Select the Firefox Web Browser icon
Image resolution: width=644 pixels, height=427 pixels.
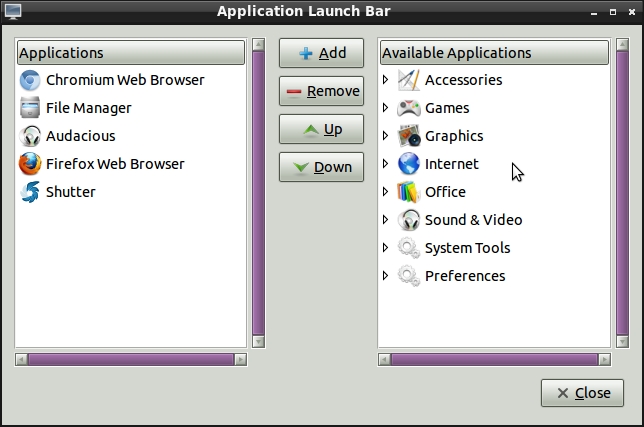point(30,164)
